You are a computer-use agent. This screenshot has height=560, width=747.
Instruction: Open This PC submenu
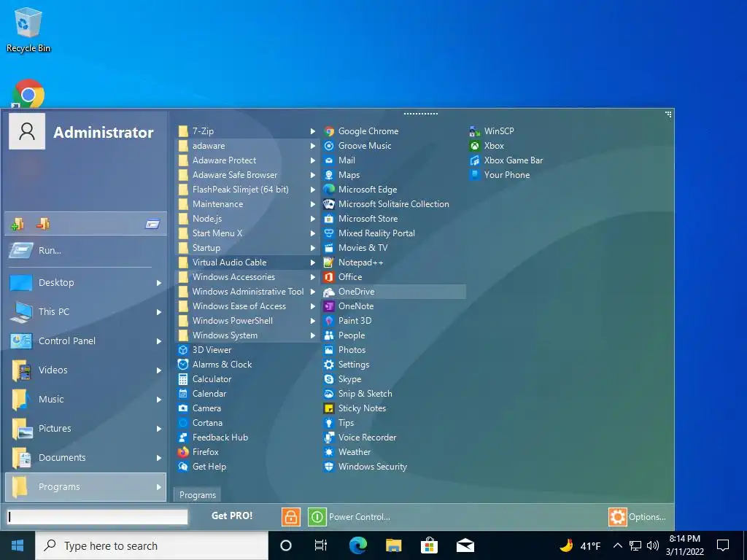86,312
